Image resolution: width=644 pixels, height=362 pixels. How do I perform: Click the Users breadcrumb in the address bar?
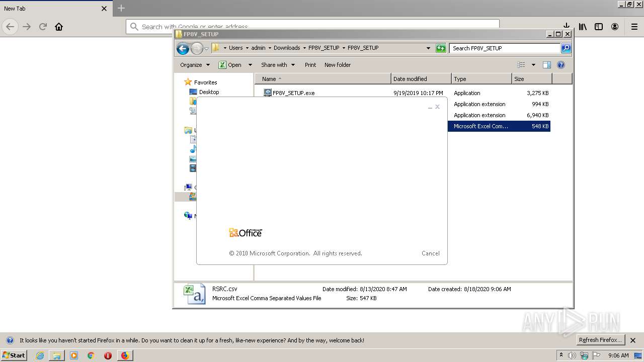[235, 48]
